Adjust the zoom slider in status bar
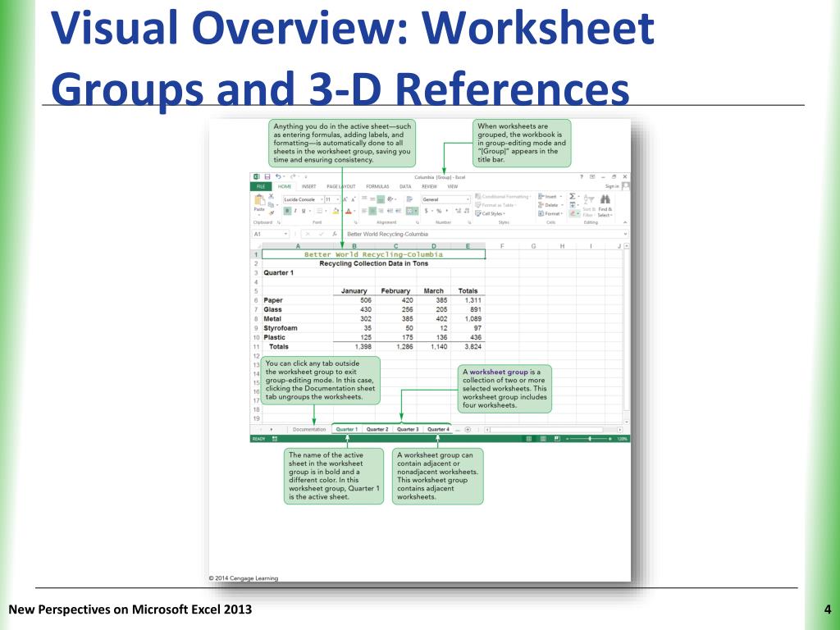 tap(589, 439)
